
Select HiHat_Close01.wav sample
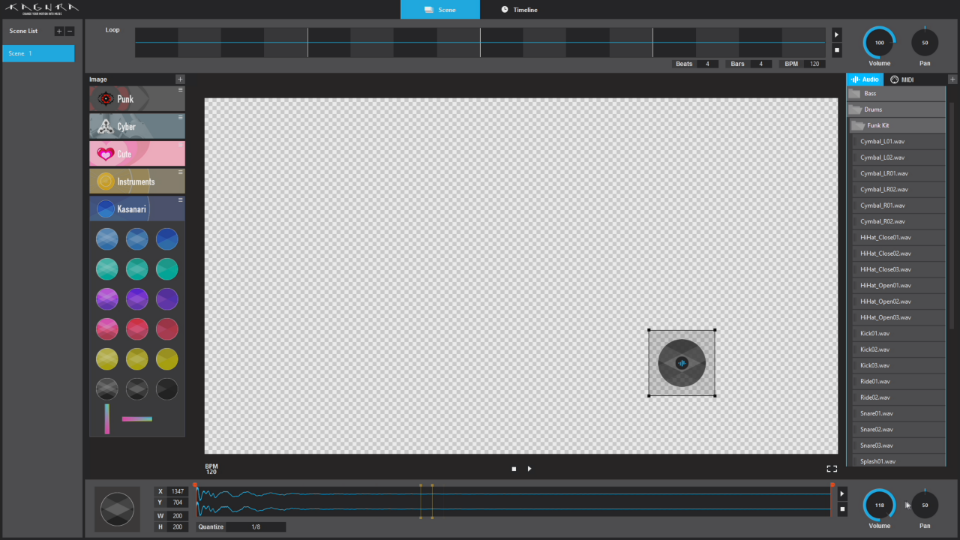click(899, 238)
